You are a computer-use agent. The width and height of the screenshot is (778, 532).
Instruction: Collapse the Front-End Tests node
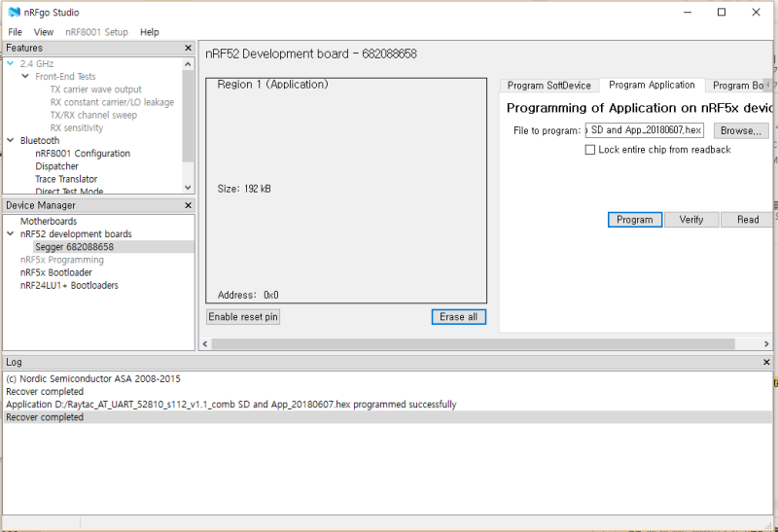pyautogui.click(x=25, y=77)
